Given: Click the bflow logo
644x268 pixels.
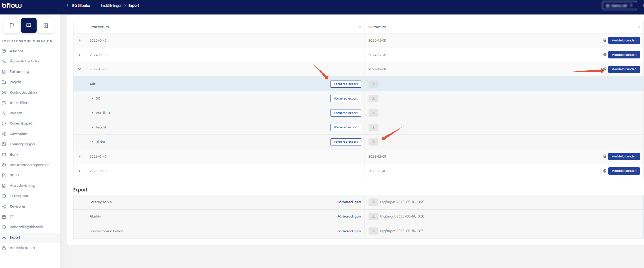Looking at the screenshot, I should tap(12, 5).
